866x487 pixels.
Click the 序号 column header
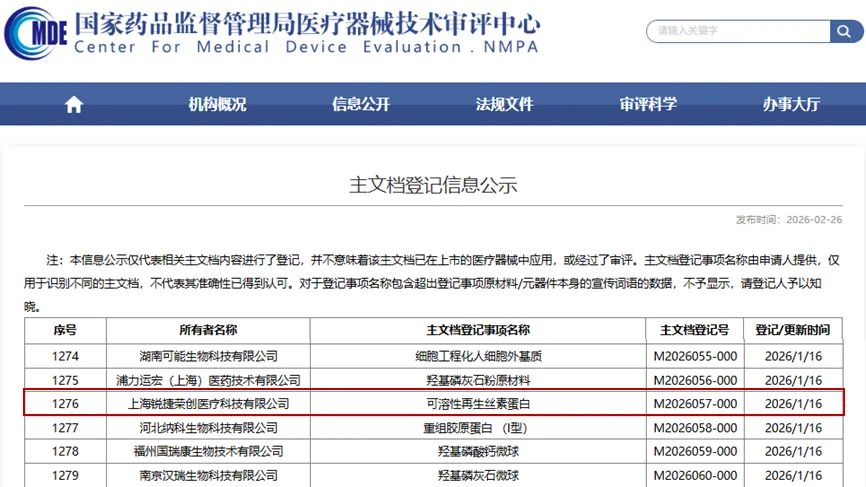coord(65,330)
